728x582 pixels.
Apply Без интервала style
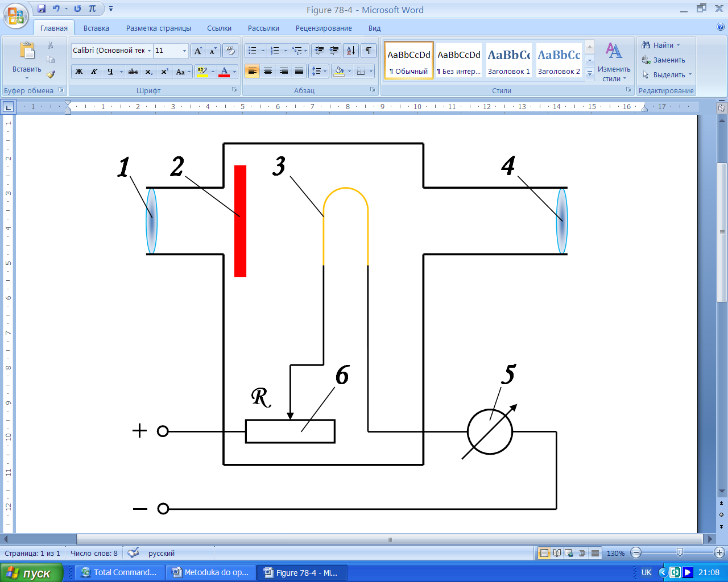click(458, 60)
